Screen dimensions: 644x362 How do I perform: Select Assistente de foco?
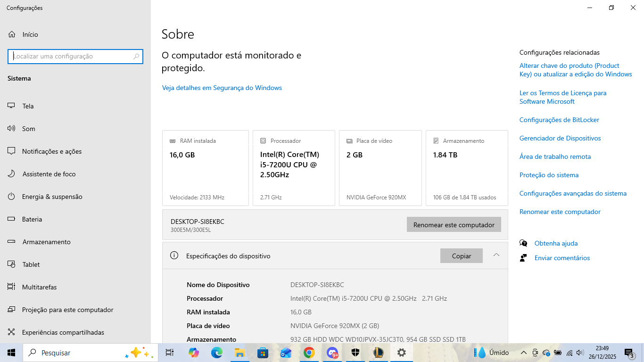pyautogui.click(x=75, y=174)
